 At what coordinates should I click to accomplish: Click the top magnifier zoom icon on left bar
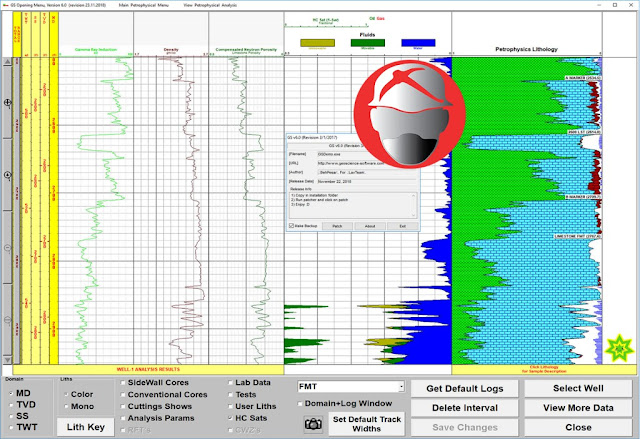point(8,102)
